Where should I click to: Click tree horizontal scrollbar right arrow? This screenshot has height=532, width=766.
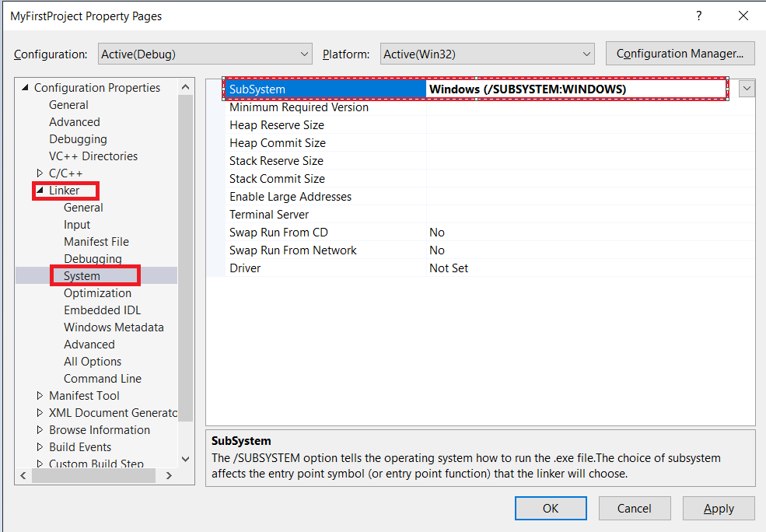169,475
